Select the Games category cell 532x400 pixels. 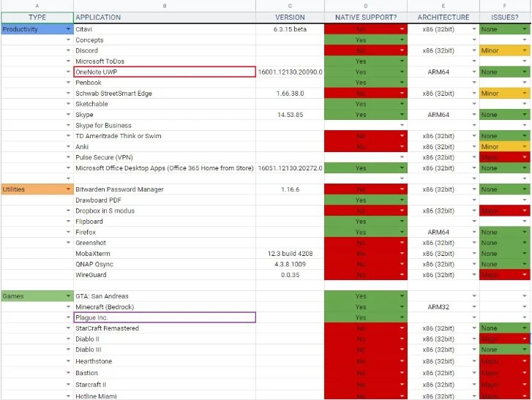37,296
